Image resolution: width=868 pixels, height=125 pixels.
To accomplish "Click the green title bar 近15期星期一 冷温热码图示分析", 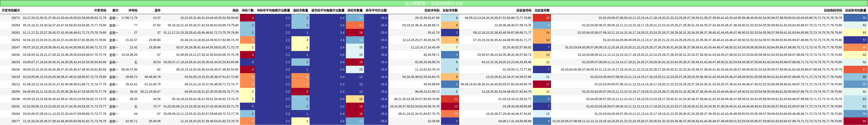I will [x=434, y=3].
